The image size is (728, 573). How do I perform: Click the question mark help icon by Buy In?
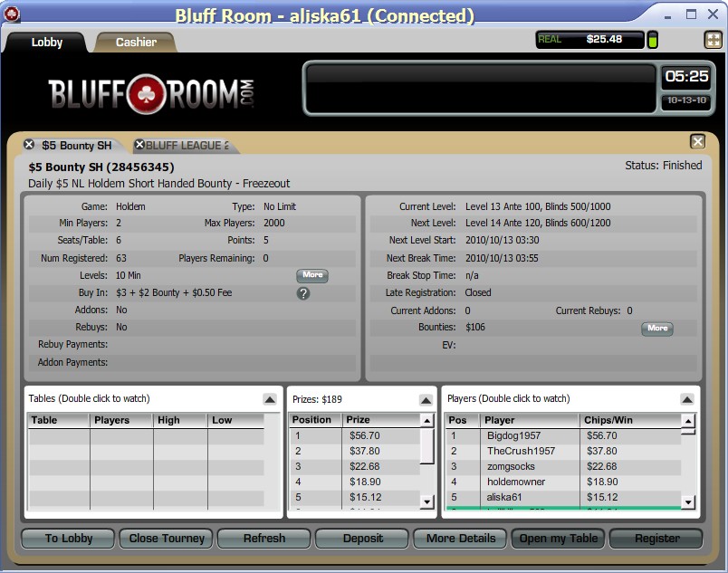303,293
